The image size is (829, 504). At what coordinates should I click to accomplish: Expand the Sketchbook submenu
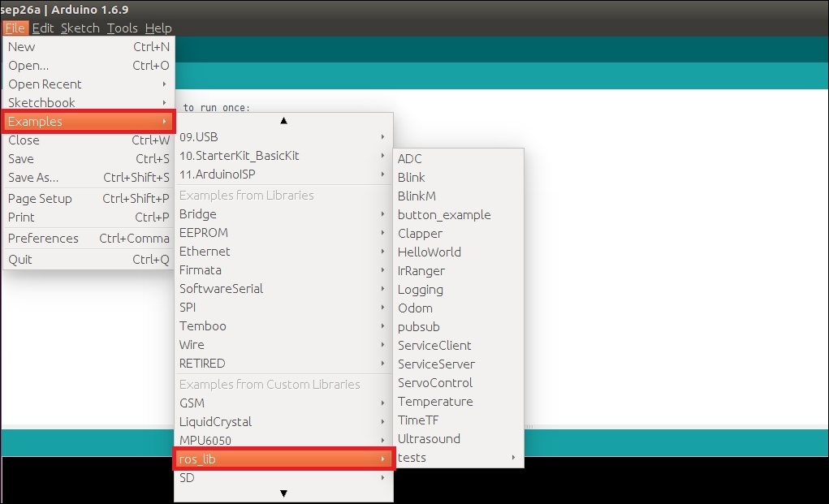coord(89,102)
